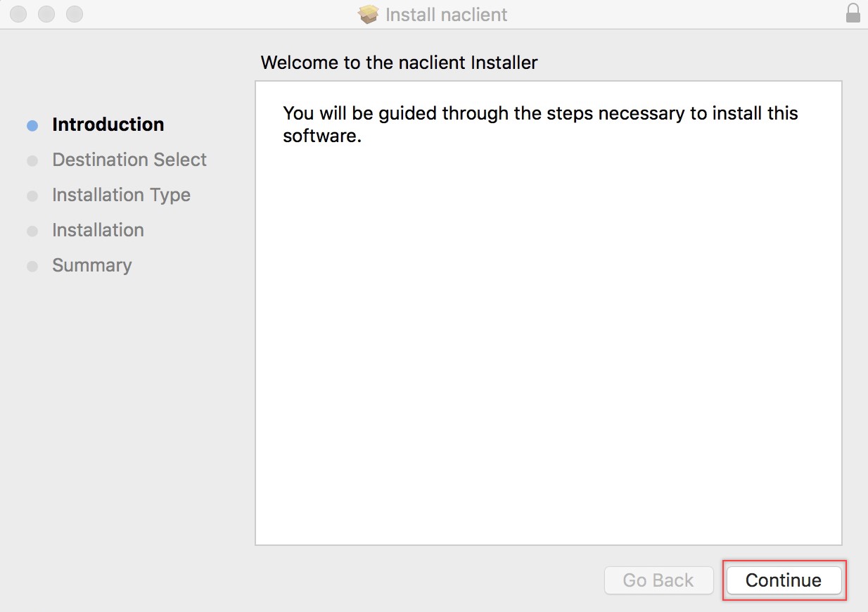
Task: Click the 'Install naclient' window title
Action: pyautogui.click(x=447, y=14)
